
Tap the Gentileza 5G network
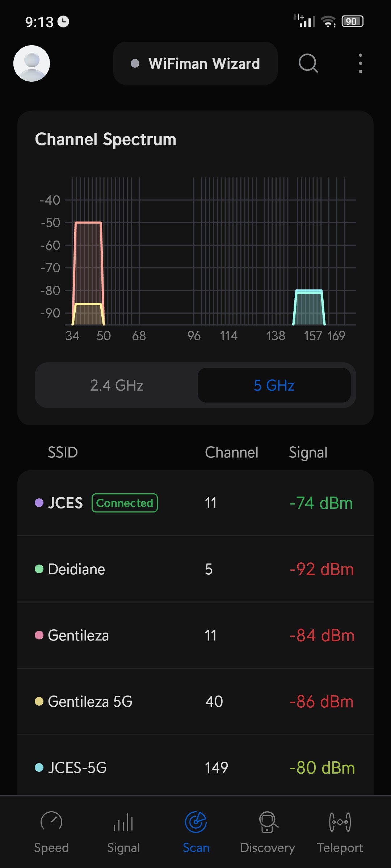coord(195,702)
